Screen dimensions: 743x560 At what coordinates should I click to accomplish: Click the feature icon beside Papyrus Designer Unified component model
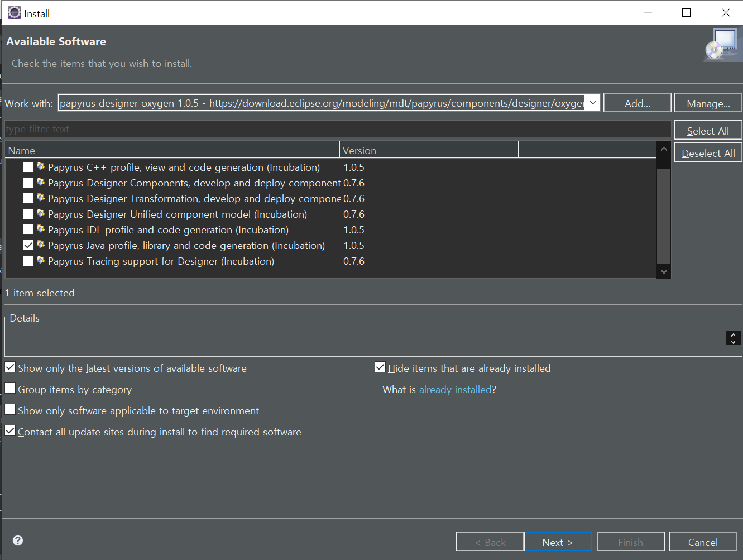[41, 213]
